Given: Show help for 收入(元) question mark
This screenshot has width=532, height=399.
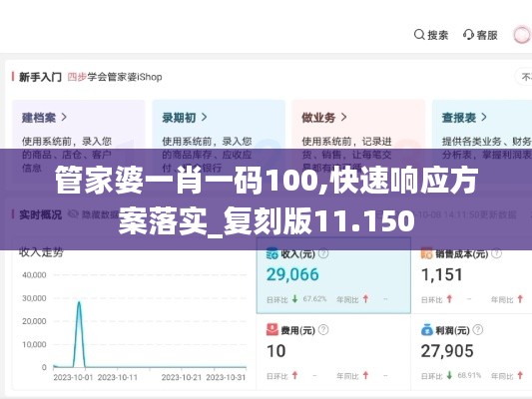Looking at the screenshot, I should 323,253.
